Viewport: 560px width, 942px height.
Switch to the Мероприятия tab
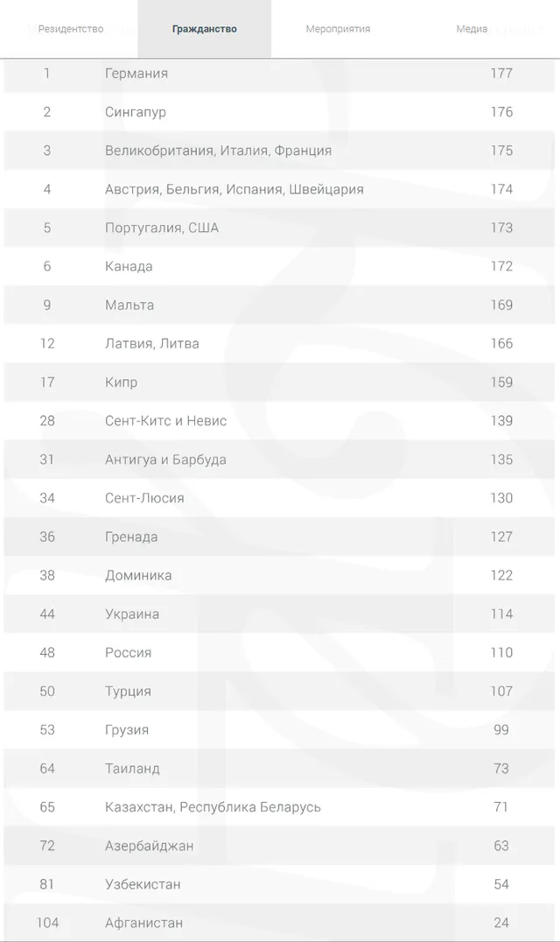[338, 29]
